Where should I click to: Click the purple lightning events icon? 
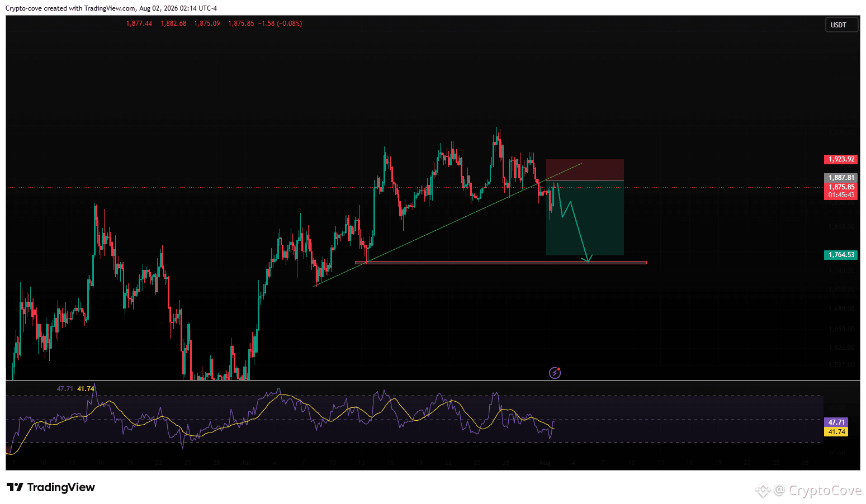(555, 373)
